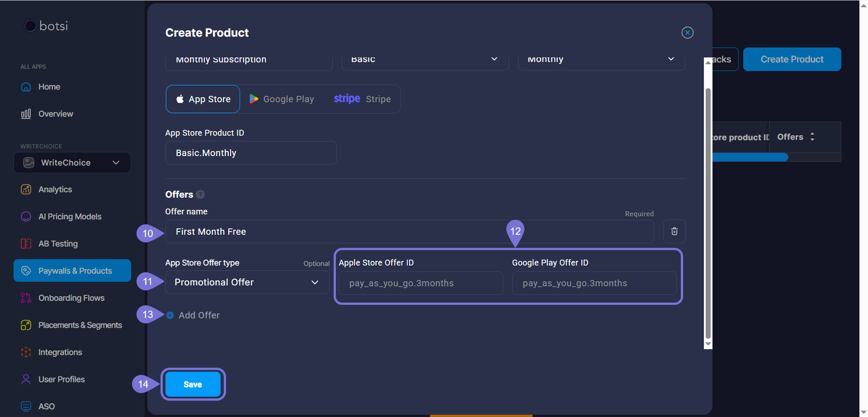Click the Apple Store Offer ID field

point(420,283)
